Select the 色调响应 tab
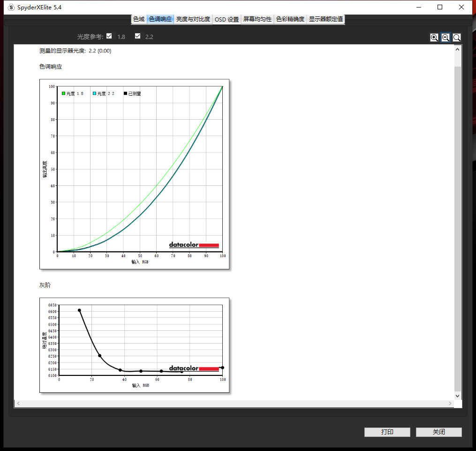Viewport: 476px width, 451px height. click(x=160, y=19)
